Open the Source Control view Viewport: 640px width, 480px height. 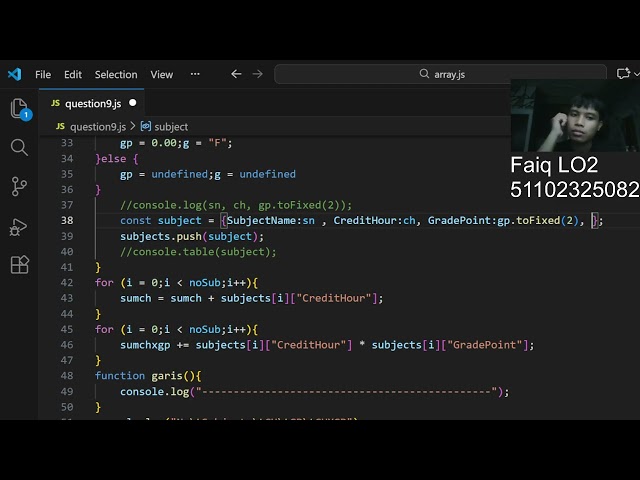pos(19,187)
